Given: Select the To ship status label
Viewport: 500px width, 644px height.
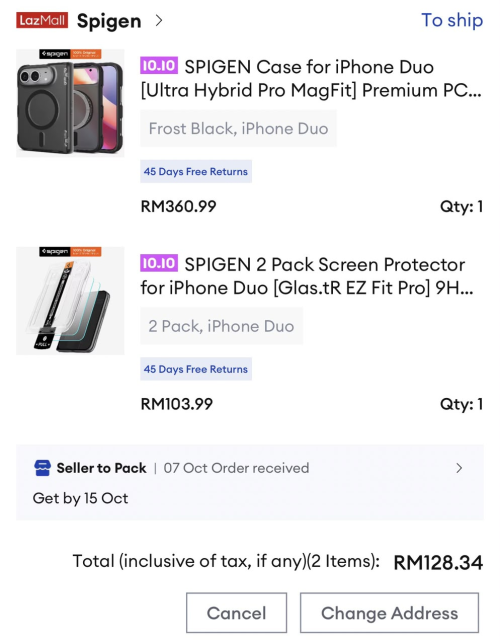Looking at the screenshot, I should point(452,20).
